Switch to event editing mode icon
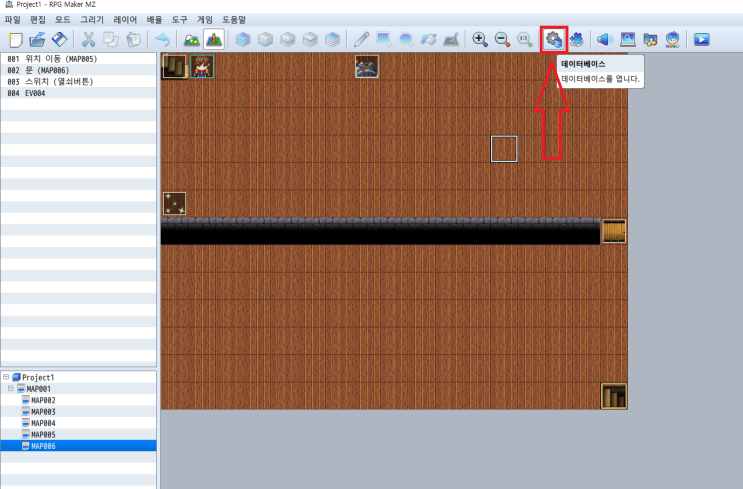 (x=214, y=39)
